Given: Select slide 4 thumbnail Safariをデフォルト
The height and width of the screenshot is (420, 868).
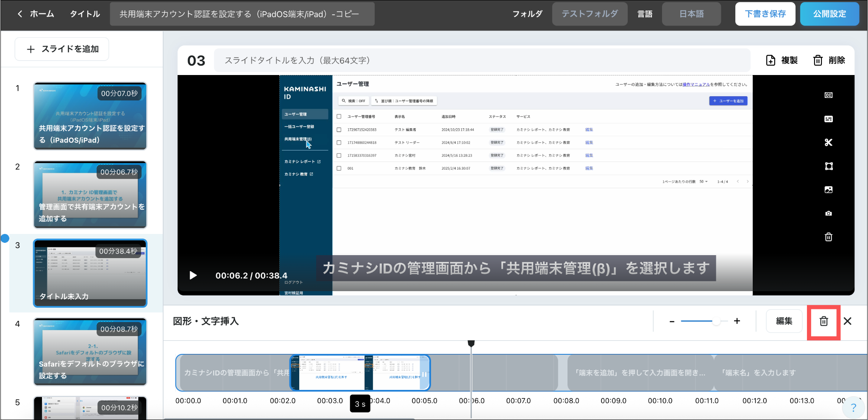Looking at the screenshot, I should pyautogui.click(x=90, y=352).
